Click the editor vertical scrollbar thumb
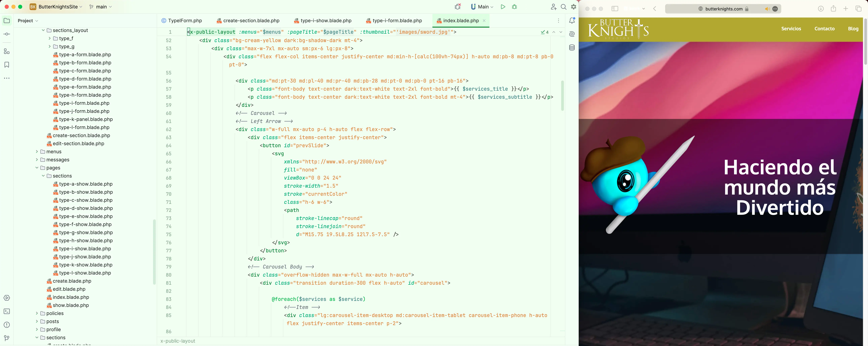Screen dimensions: 868x346 (x=562, y=96)
